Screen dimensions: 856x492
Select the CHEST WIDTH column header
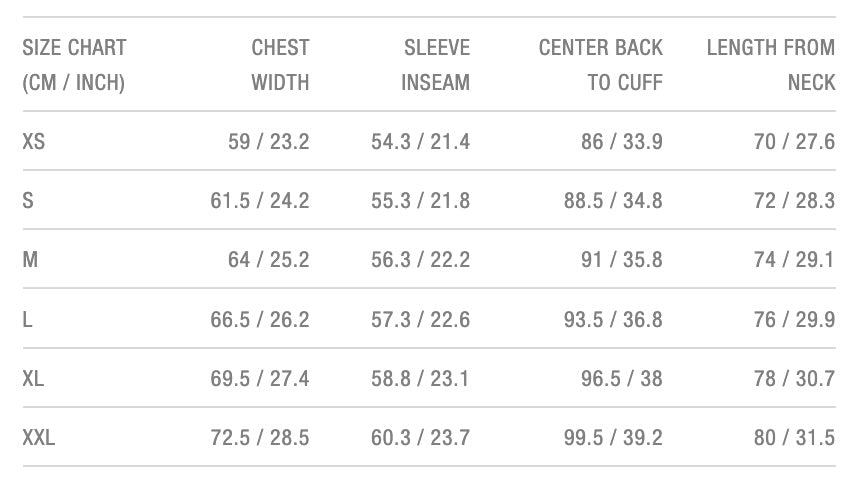coord(280,65)
